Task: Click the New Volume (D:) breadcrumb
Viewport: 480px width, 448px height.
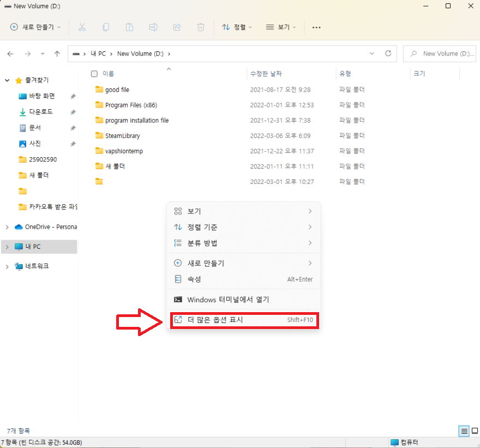Action: pos(140,54)
